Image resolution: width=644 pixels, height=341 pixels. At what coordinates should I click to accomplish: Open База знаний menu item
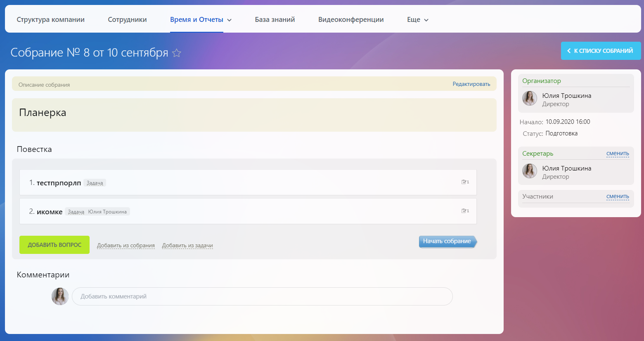click(275, 20)
